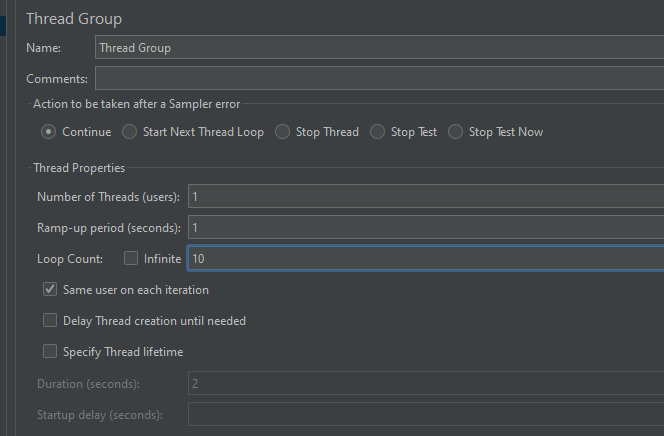Select the Stop Test Now option
664x436 pixels.
456,132
